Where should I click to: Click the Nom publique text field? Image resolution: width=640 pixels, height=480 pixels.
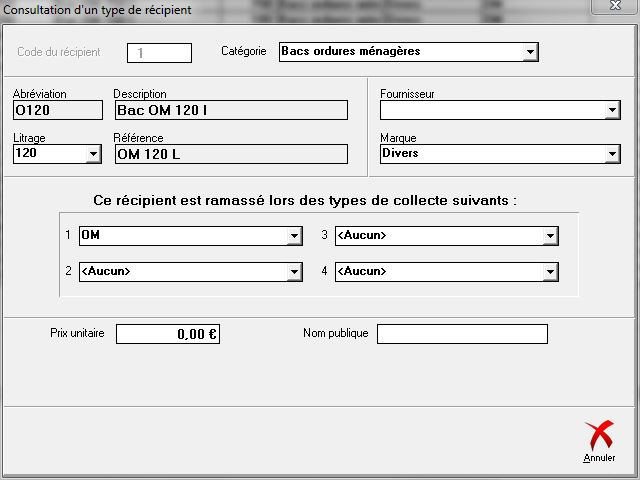(462, 334)
